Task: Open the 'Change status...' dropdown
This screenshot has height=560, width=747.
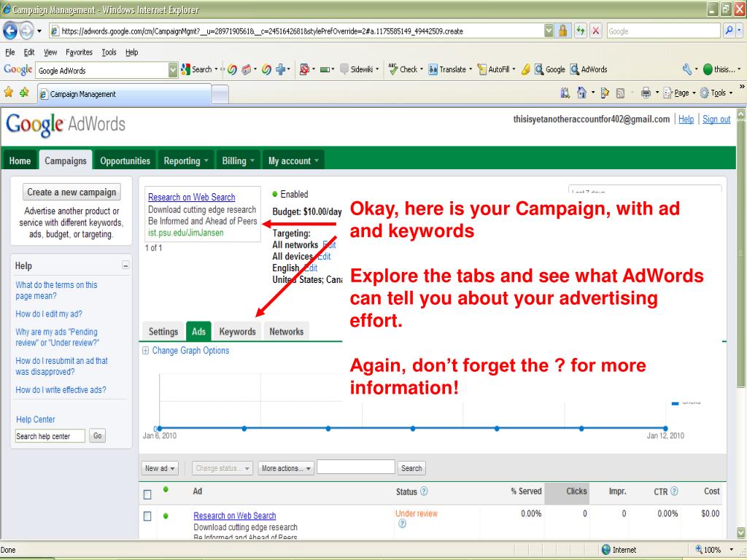Action: pyautogui.click(x=222, y=468)
